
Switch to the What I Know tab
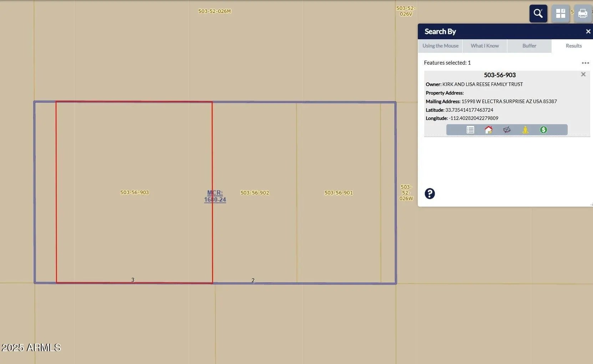point(485,46)
